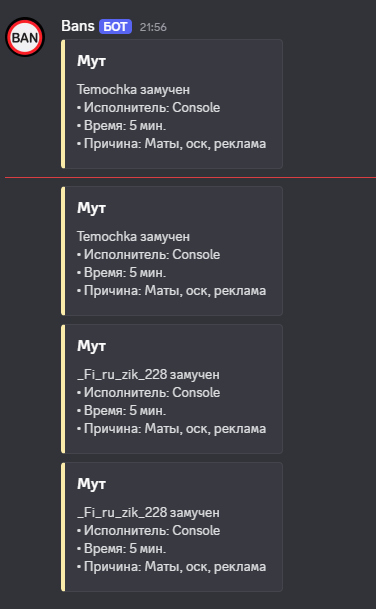
Task: Click the yellow color bar of bottommost embed
Action: (63, 527)
